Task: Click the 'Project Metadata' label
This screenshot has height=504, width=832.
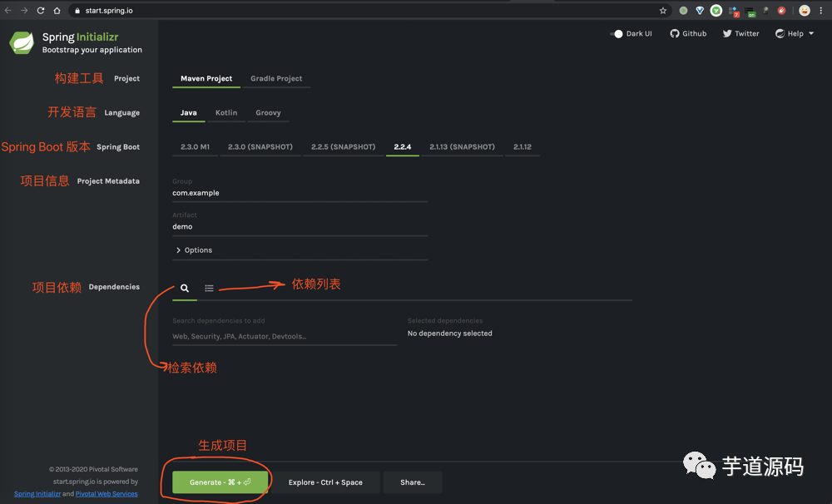Action: point(108,181)
